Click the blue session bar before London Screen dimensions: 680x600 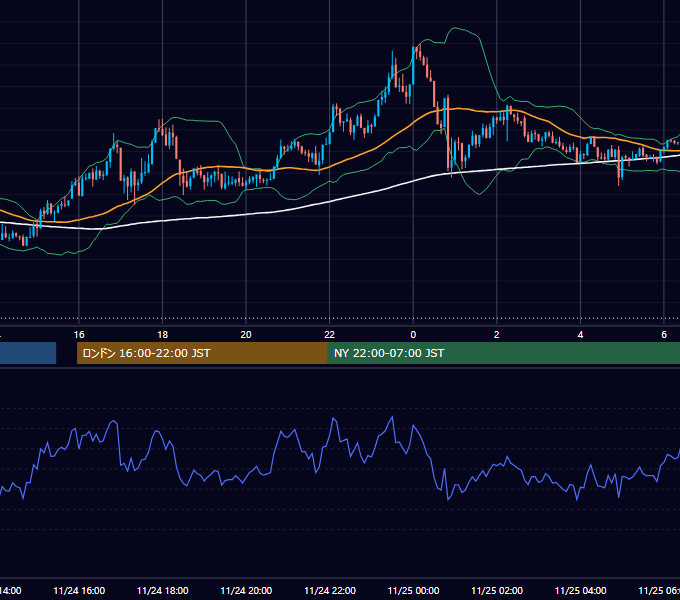[x=28, y=353]
